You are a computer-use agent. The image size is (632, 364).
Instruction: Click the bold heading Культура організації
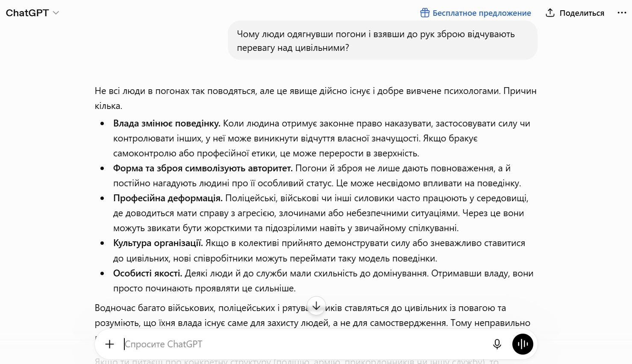158,243
